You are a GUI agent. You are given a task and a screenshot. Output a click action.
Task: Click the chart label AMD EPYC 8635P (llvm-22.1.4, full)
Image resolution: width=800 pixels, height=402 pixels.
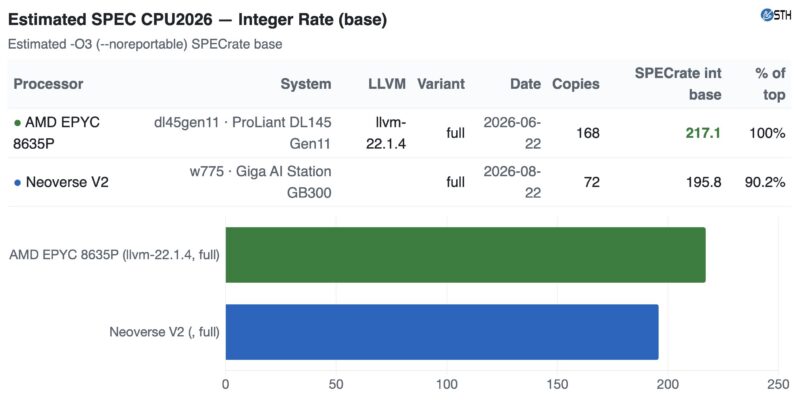(x=114, y=255)
